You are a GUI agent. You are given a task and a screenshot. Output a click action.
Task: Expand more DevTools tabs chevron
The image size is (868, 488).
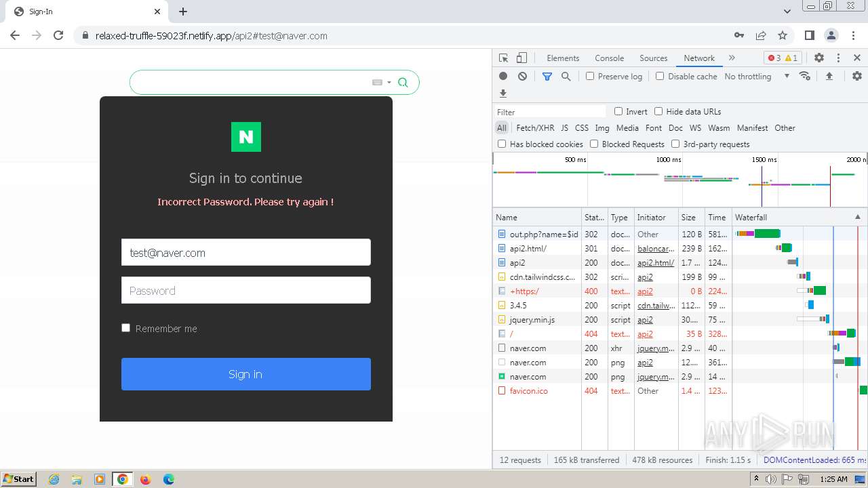(x=732, y=58)
